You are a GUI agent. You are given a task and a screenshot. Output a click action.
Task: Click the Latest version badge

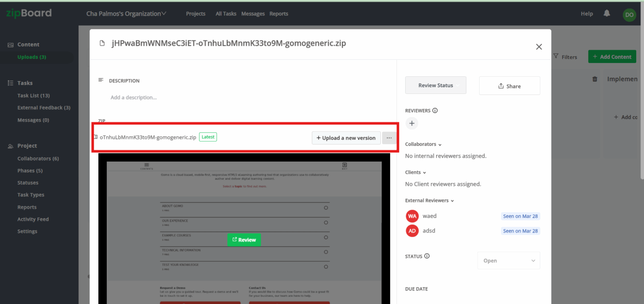(x=208, y=137)
